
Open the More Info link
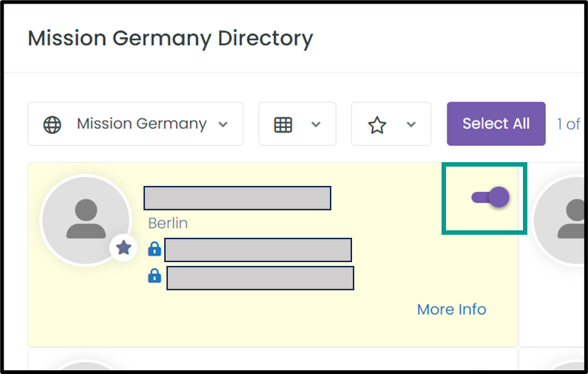452,310
